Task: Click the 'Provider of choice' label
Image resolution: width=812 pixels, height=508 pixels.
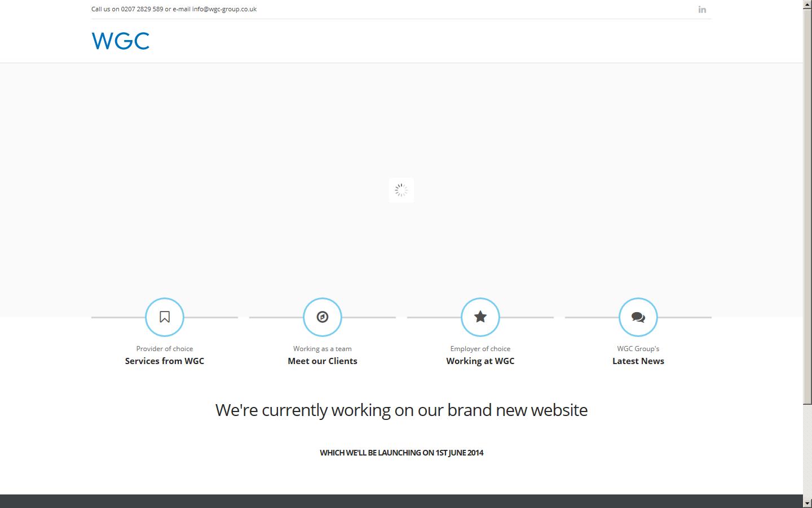Action: 164,348
